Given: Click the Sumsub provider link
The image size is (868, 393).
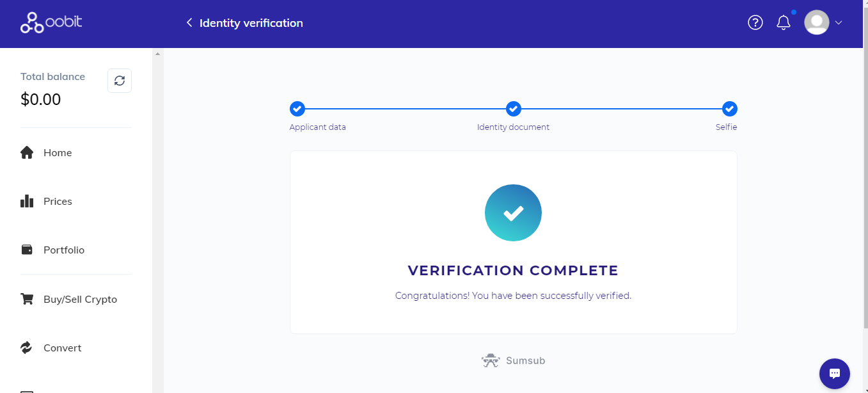Looking at the screenshot, I should [514, 360].
